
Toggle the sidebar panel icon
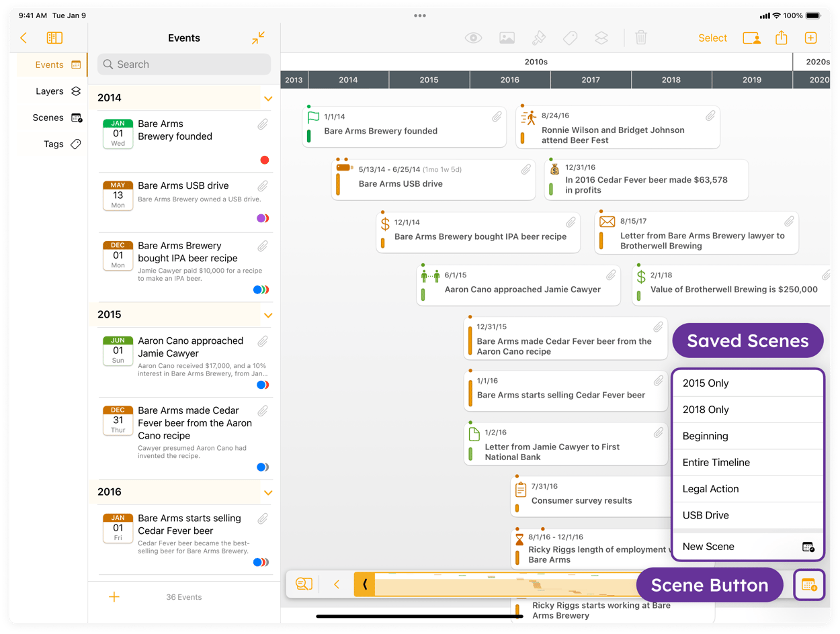(54, 38)
